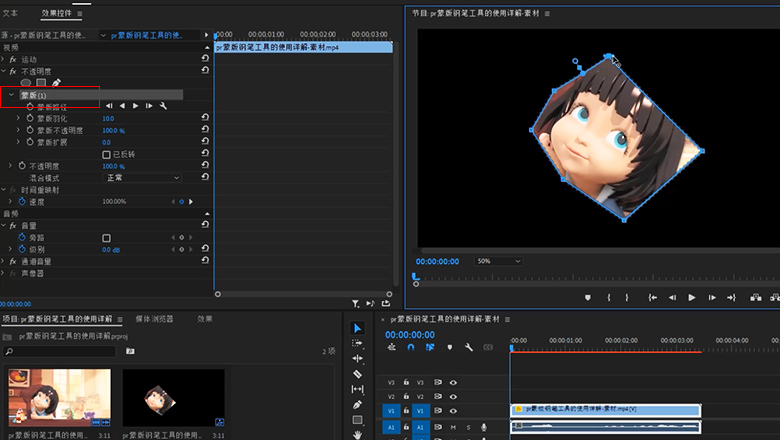Toggle timeline snapping magnet
This screenshot has width=780, height=440.
(x=410, y=347)
